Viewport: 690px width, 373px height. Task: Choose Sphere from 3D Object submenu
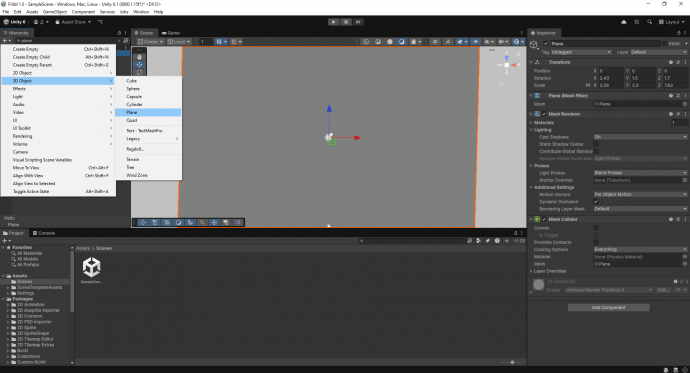[148, 89]
